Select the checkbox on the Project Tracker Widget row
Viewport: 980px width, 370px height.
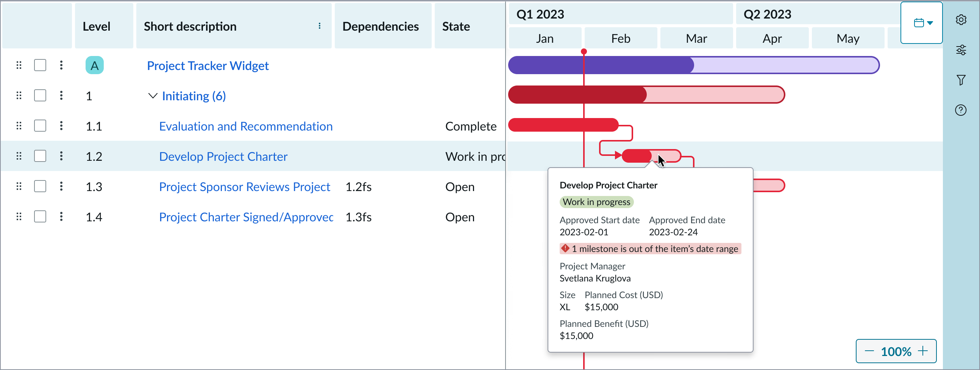click(x=40, y=65)
